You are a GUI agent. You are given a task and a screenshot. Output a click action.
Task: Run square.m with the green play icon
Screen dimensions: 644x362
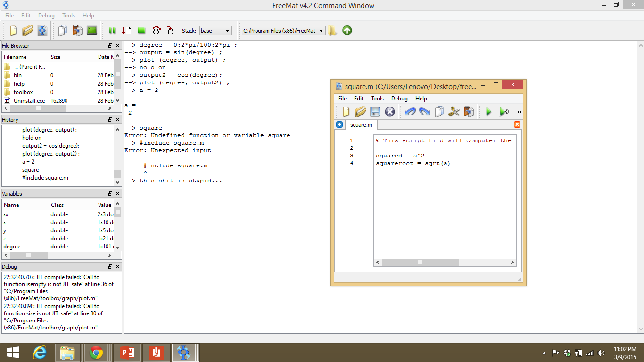[489, 112]
